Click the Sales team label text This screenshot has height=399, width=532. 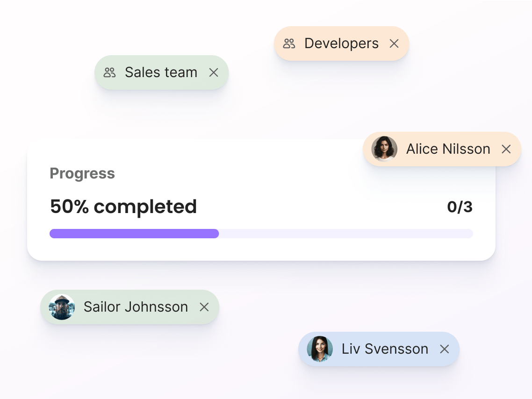point(161,72)
